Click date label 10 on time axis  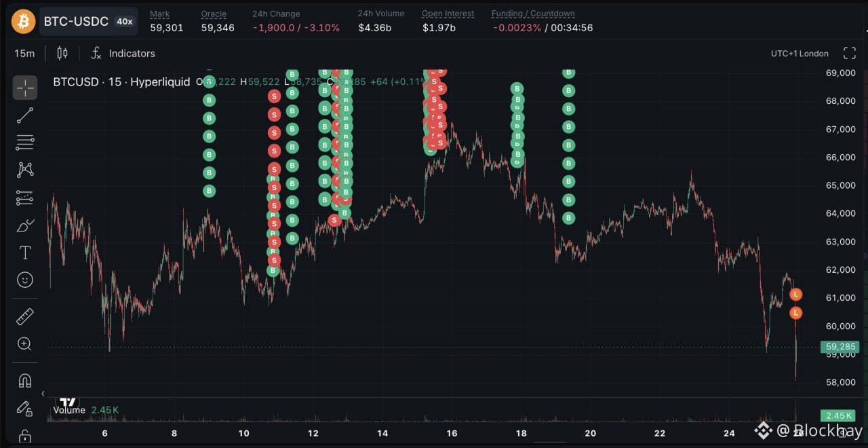(243, 433)
